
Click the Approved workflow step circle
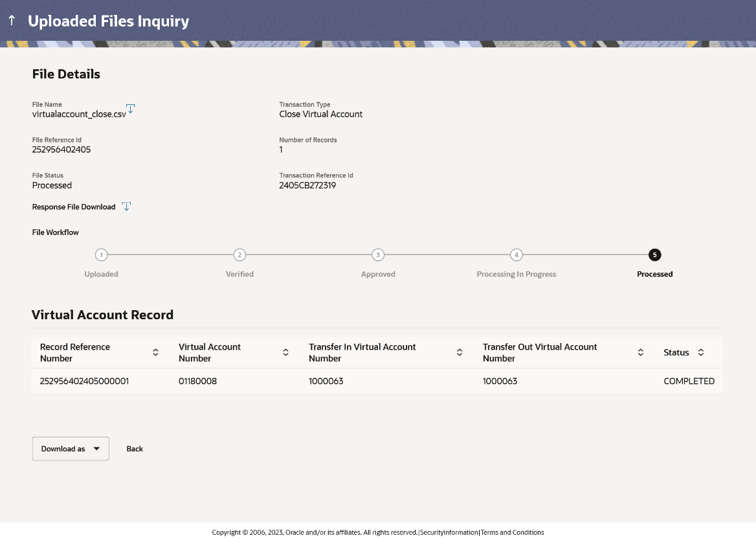(x=378, y=254)
